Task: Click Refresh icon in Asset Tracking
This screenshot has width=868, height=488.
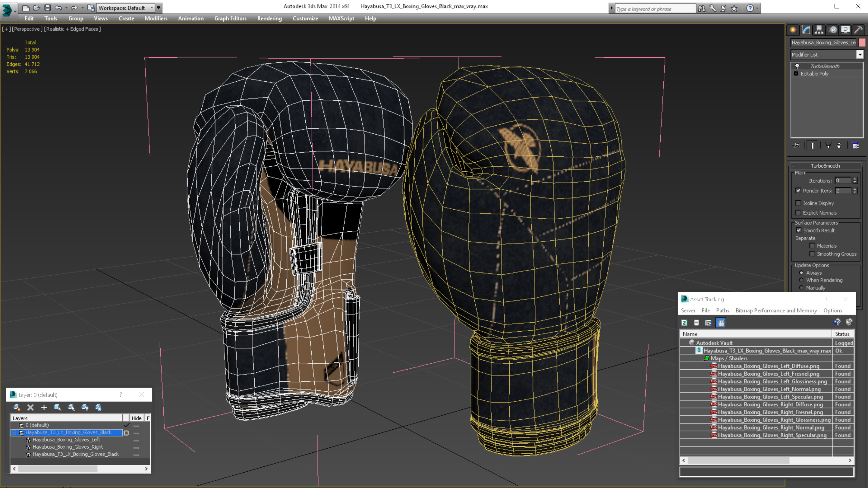Action: click(x=684, y=323)
